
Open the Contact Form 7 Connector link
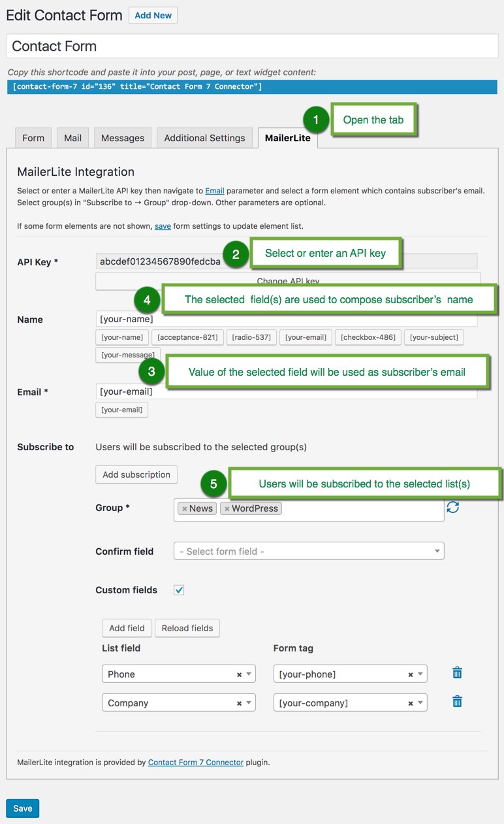(x=196, y=762)
